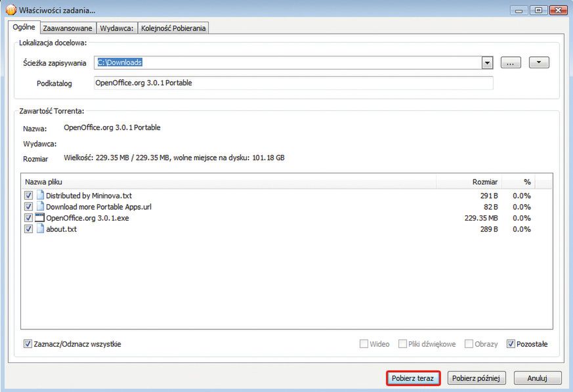Open the arrow menu button beside browse
The width and height of the screenshot is (573, 392).
[539, 62]
